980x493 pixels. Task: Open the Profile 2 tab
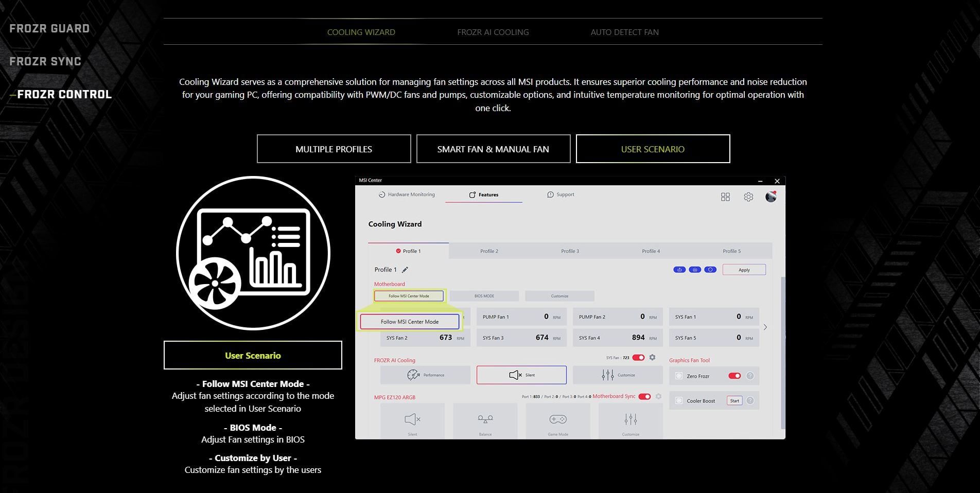click(489, 251)
